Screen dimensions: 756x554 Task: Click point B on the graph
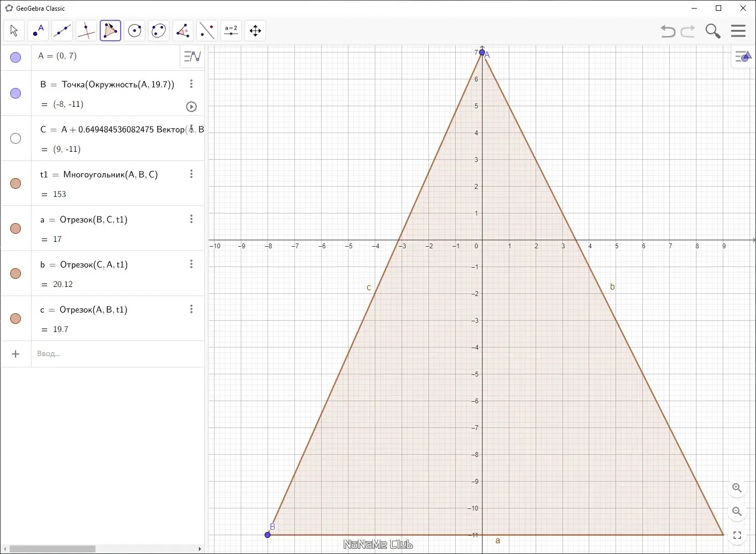coord(268,535)
